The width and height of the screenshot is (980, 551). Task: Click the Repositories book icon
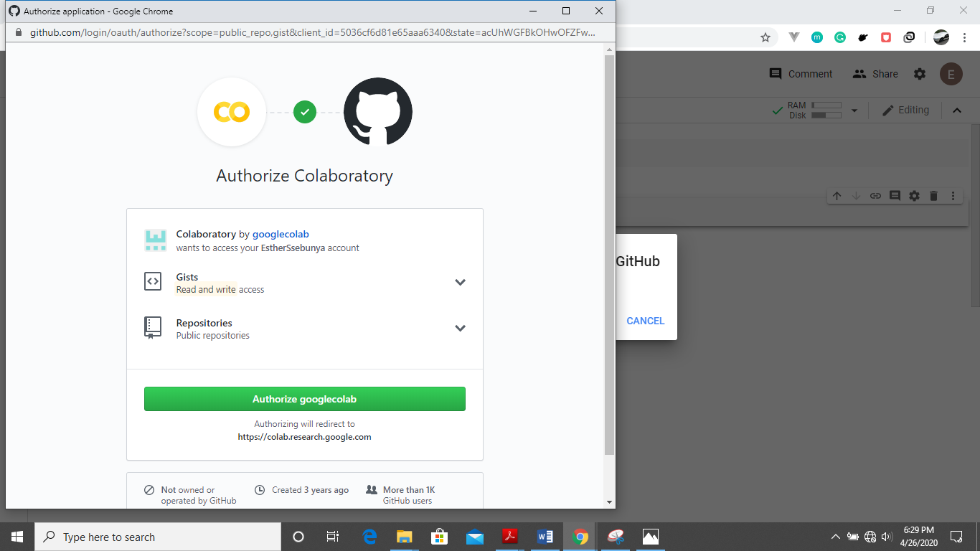point(153,327)
